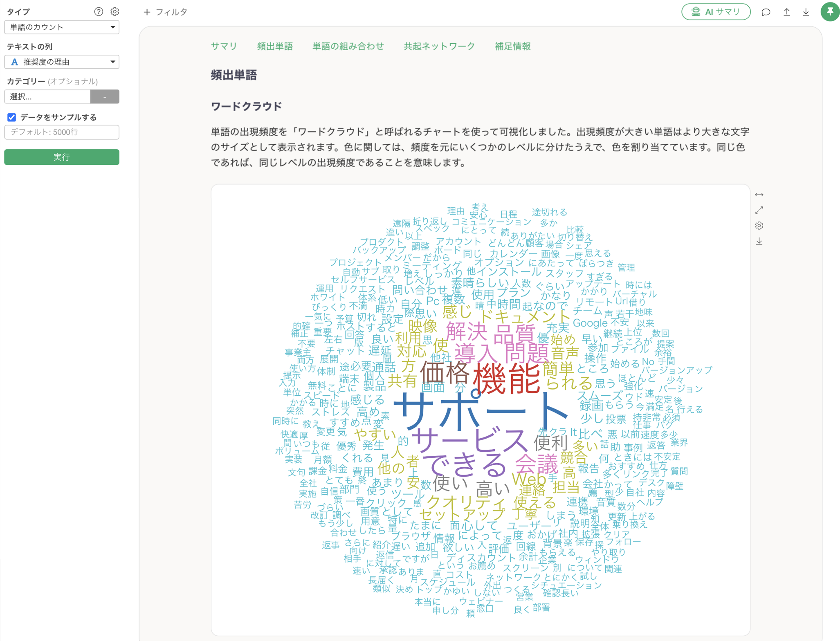Click the chart horizontal width arrows icon

(x=759, y=195)
